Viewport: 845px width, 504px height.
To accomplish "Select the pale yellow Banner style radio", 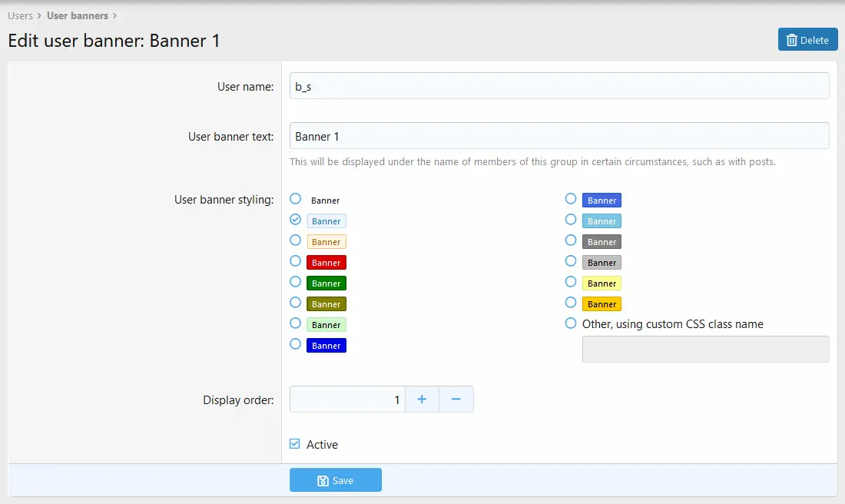I will (x=571, y=282).
